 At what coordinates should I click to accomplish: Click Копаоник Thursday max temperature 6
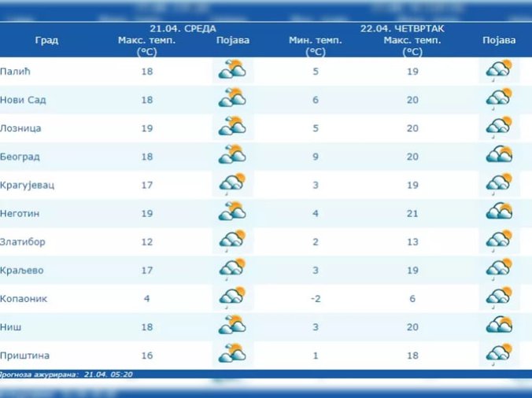pos(412,299)
